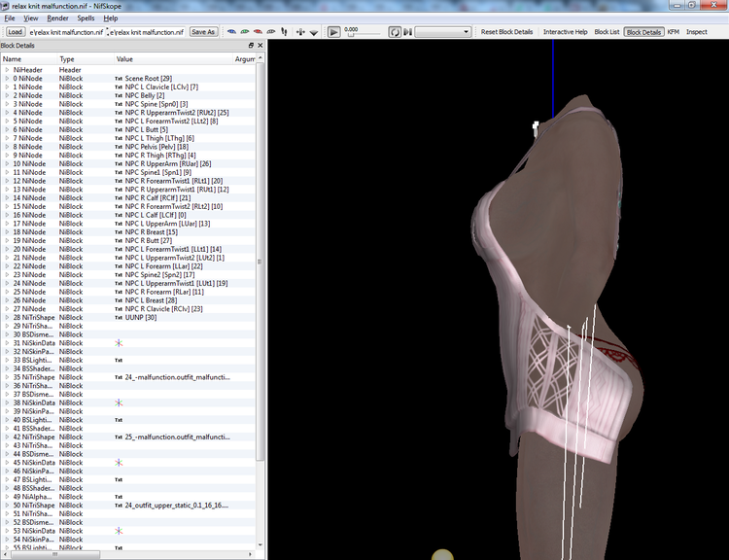Select the 'NPC L Clavicle [LClv] [7]' value
The height and width of the screenshot is (560, 729).
click(161, 87)
